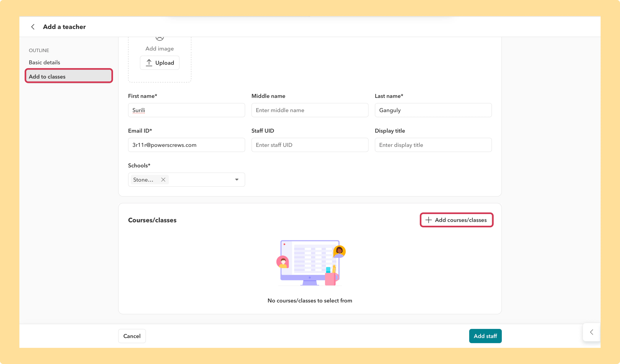Viewport: 620px width, 364px height.
Task: Go back using the header arrow
Action: pyautogui.click(x=33, y=27)
